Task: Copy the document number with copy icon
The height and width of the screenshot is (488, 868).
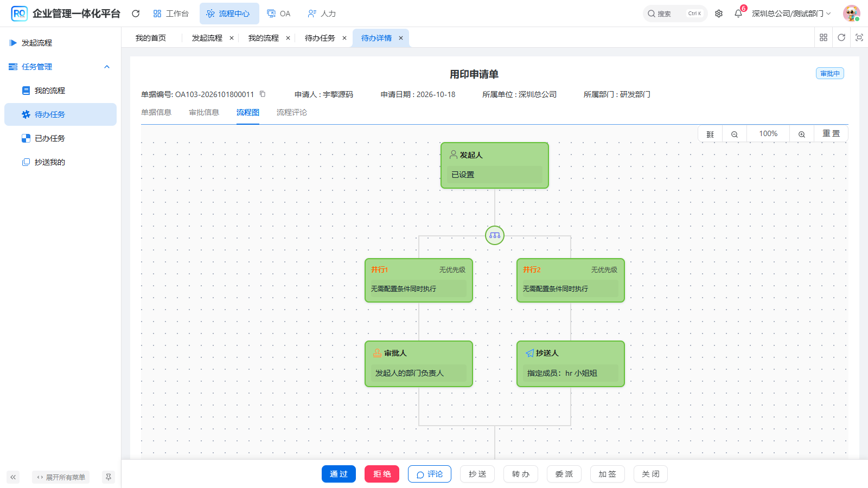Action: pyautogui.click(x=263, y=94)
